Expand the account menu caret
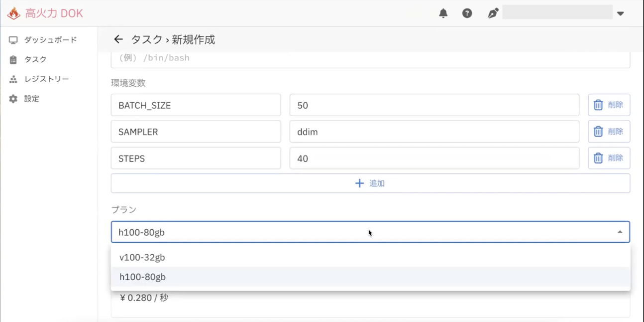Image resolution: width=644 pixels, height=322 pixels. 620,13
